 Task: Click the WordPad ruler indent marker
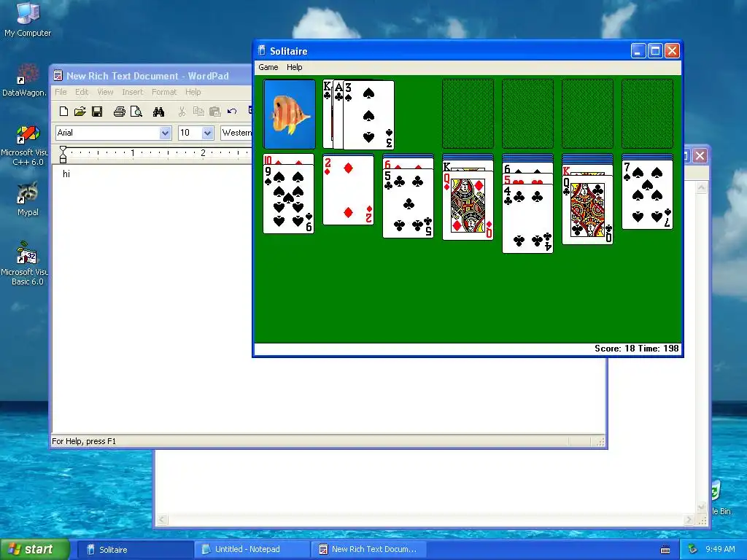pyautogui.click(x=63, y=155)
